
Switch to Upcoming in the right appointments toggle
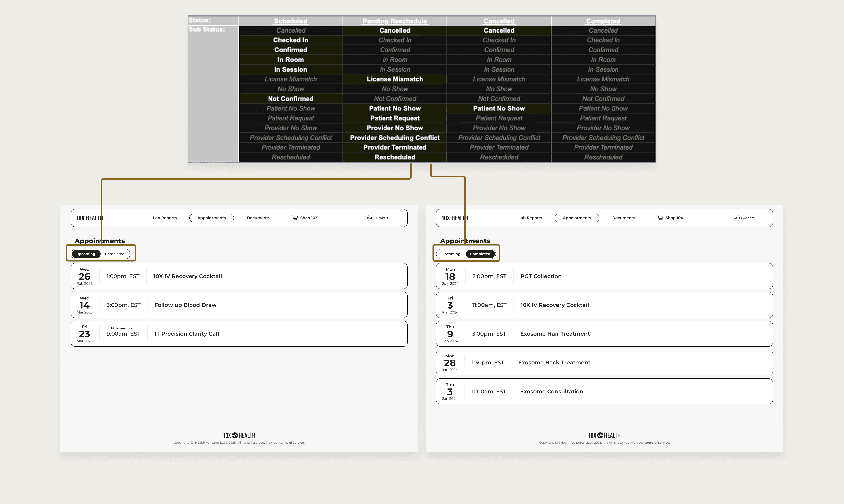451,254
